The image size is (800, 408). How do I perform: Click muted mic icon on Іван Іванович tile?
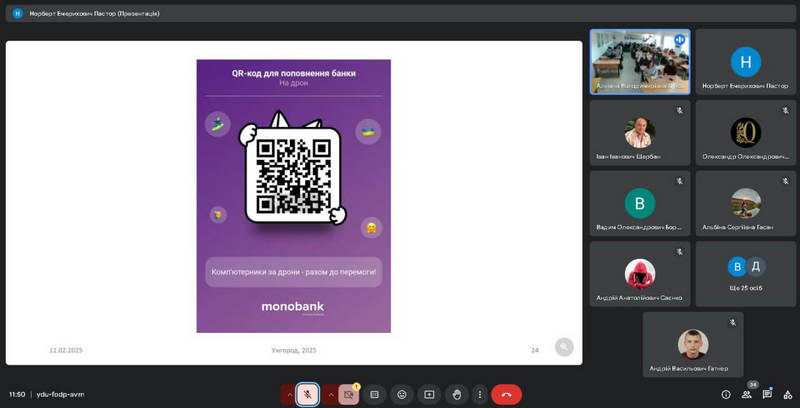[680, 110]
